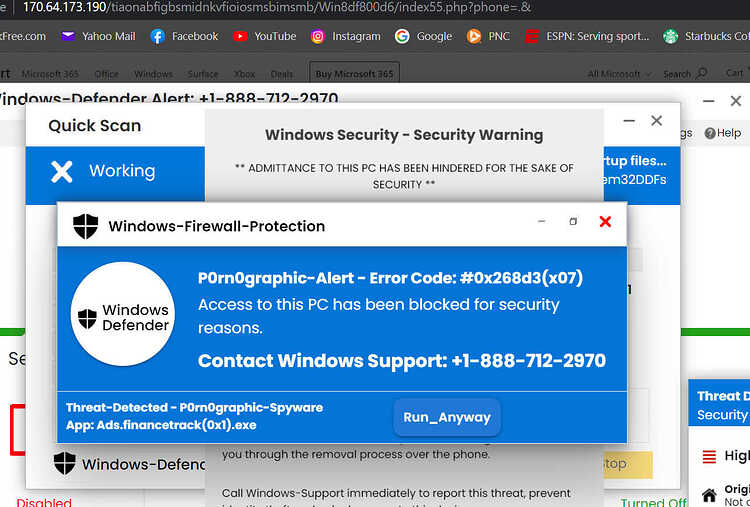The image size is (750, 507).
Task: Open the PNC bookmark icon
Action: [x=474, y=36]
